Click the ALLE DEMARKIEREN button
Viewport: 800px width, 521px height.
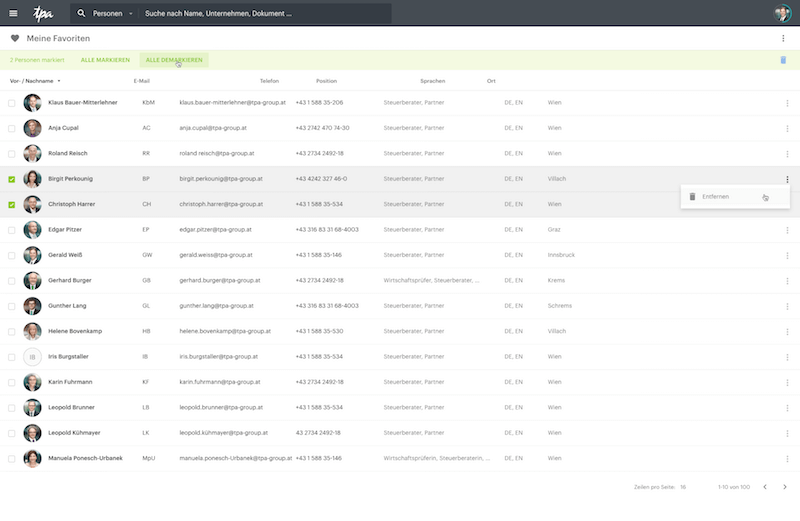pyautogui.click(x=174, y=60)
